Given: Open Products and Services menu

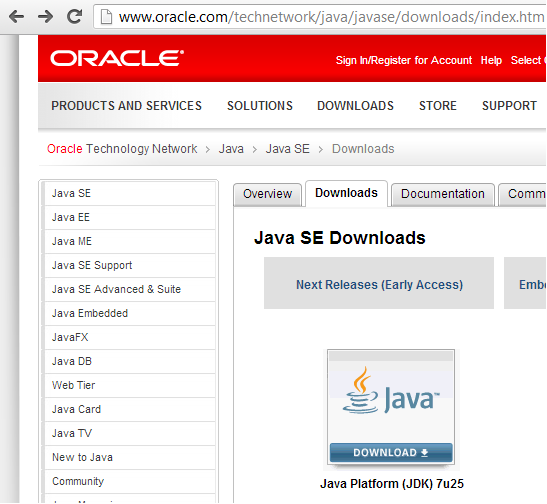Looking at the screenshot, I should 127,106.
